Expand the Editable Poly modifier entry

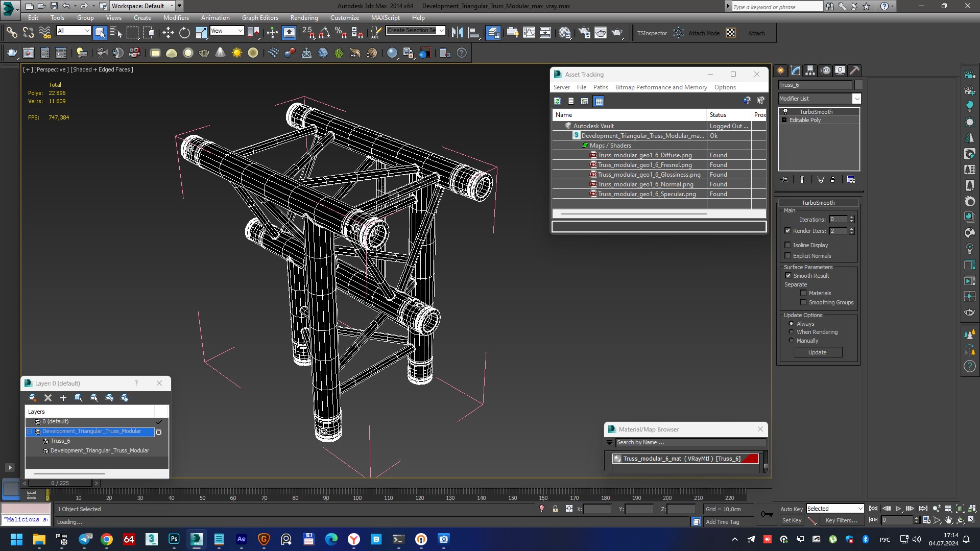click(x=784, y=120)
